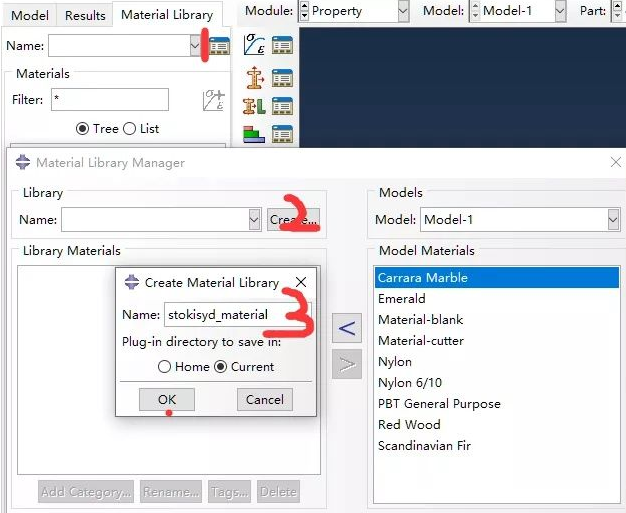Open the Library Name dropdown in manager
The height and width of the screenshot is (513, 626).
coord(254,220)
